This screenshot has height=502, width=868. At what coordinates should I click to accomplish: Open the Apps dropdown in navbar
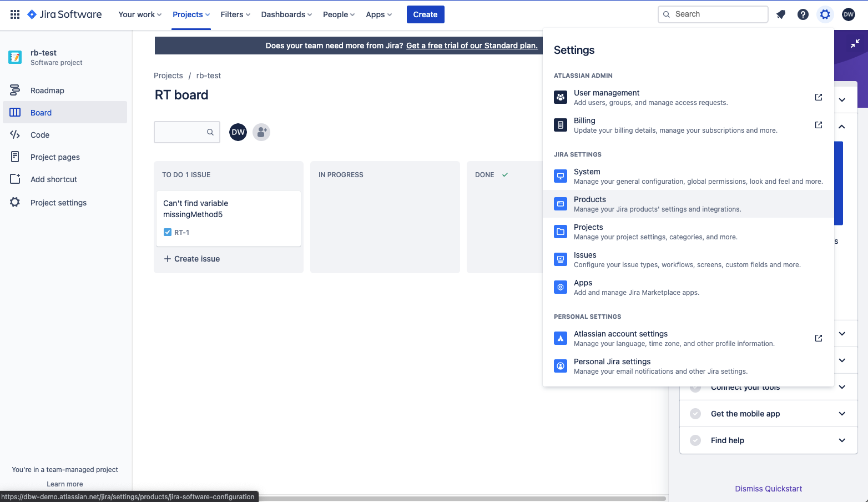pyautogui.click(x=379, y=14)
